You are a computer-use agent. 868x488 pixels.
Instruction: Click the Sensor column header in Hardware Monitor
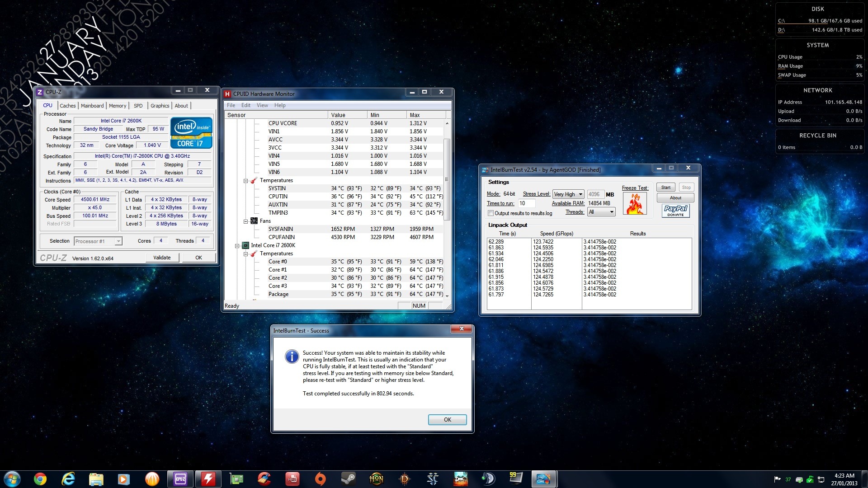[276, 115]
